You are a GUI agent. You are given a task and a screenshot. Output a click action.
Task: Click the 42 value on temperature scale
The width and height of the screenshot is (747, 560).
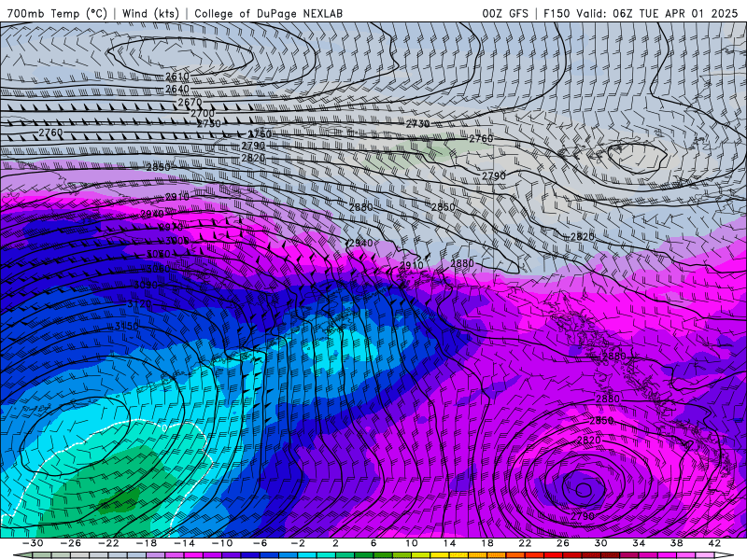714,543
